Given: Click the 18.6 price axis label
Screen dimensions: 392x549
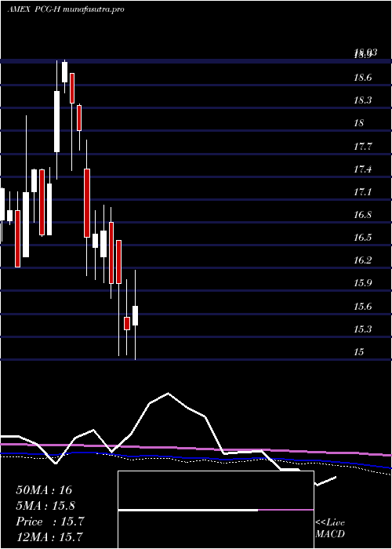Looking at the screenshot, I should [x=362, y=78].
